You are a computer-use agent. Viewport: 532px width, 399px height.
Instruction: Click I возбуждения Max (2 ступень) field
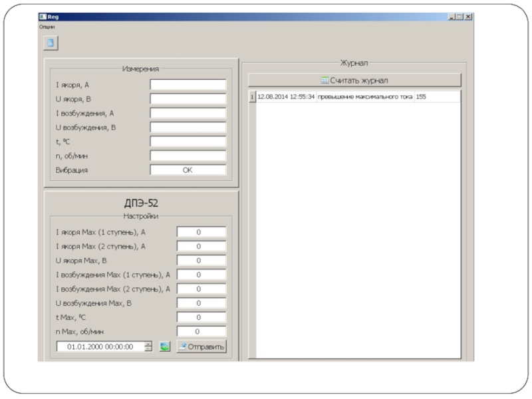(201, 289)
